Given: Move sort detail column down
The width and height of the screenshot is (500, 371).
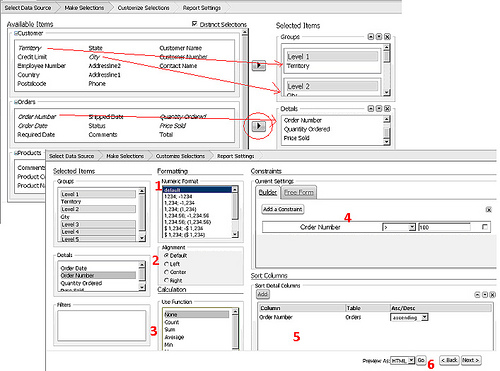Looking at the screenshot, I should (485, 295).
